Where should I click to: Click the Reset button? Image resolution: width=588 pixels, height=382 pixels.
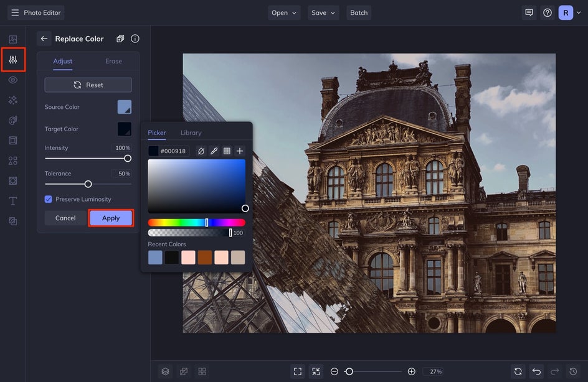click(88, 85)
